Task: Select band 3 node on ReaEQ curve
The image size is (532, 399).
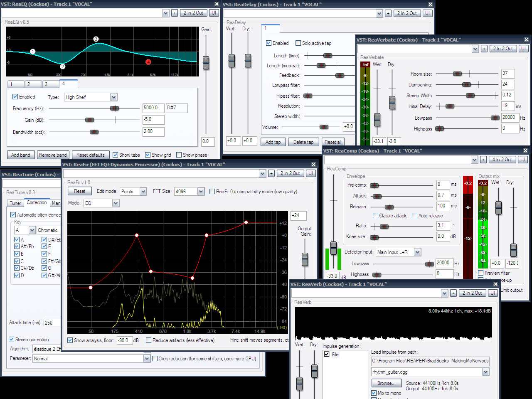Action: pyautogui.click(x=96, y=39)
